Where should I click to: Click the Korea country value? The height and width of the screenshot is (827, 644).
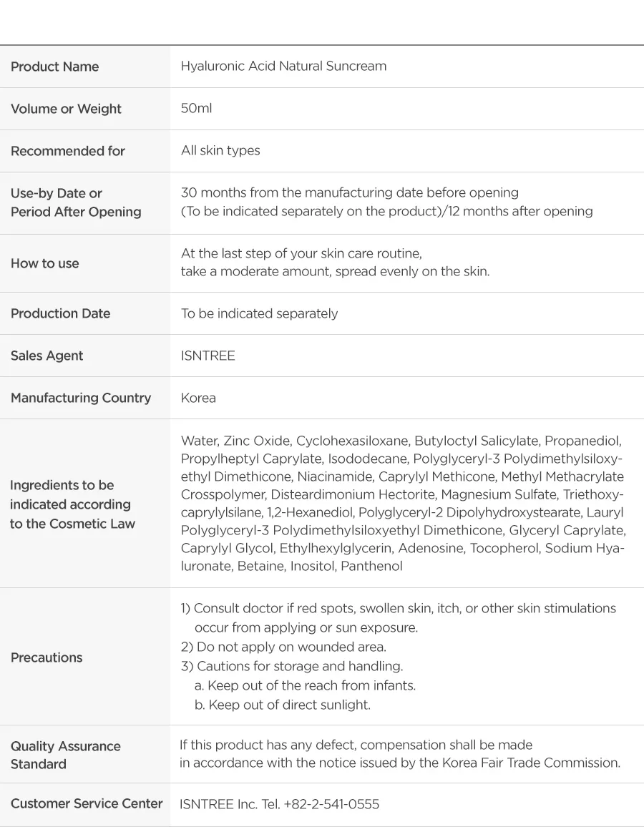click(198, 398)
